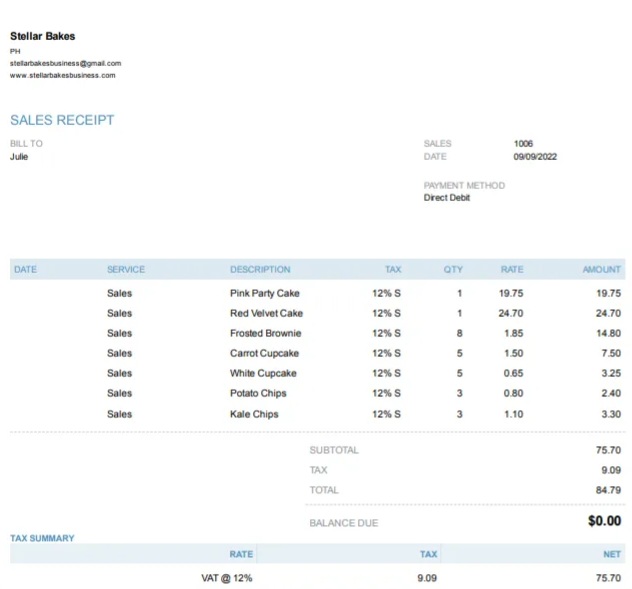Viewport: 632px width, 589px height.
Task: Click the QTY column header
Action: [453, 269]
